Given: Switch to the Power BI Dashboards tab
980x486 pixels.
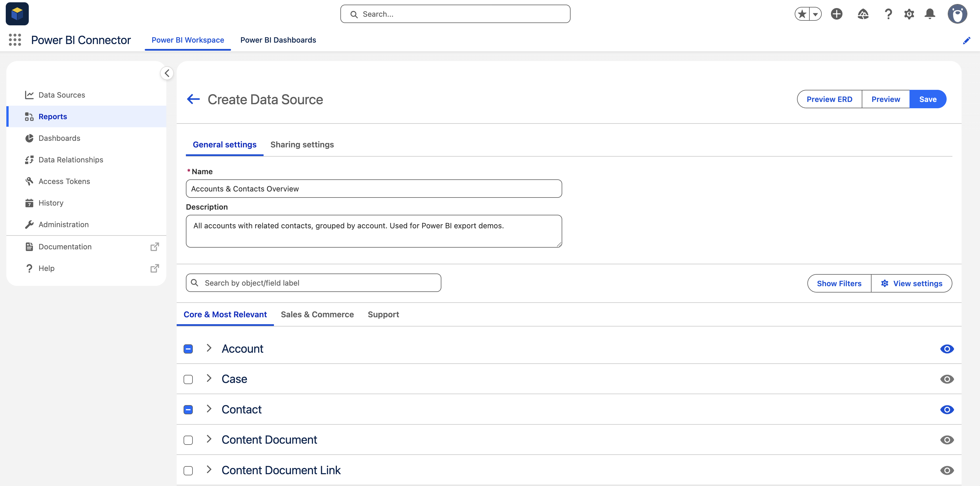Looking at the screenshot, I should point(278,40).
